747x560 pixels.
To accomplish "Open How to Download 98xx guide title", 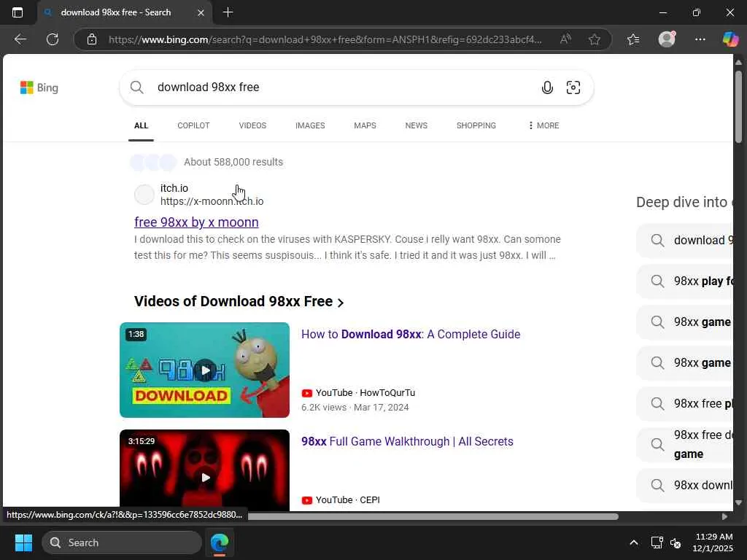I will coord(411,334).
